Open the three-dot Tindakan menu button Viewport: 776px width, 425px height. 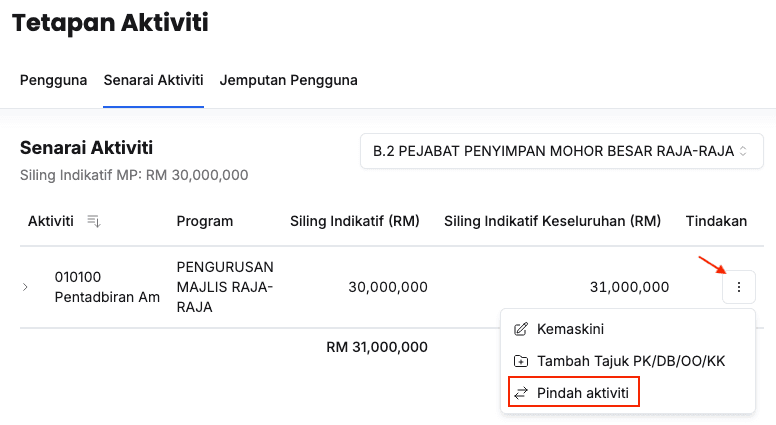pos(738,287)
